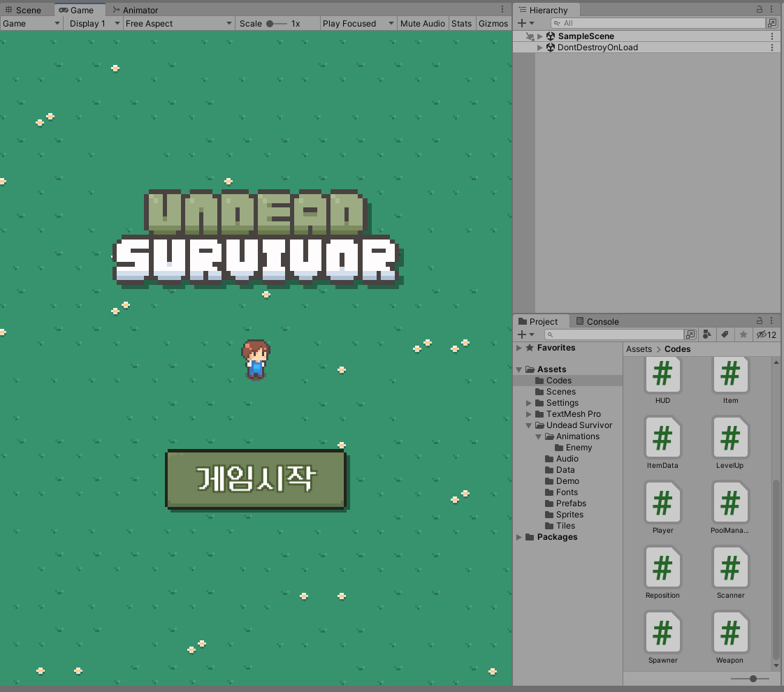This screenshot has height=692, width=784.
Task: Open the Game view mode dropdown
Action: coord(31,24)
